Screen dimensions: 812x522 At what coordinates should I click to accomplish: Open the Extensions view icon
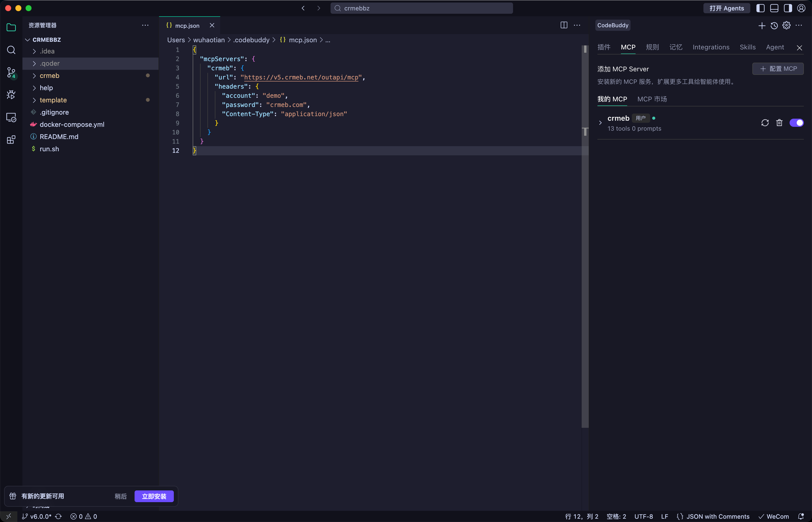point(11,140)
